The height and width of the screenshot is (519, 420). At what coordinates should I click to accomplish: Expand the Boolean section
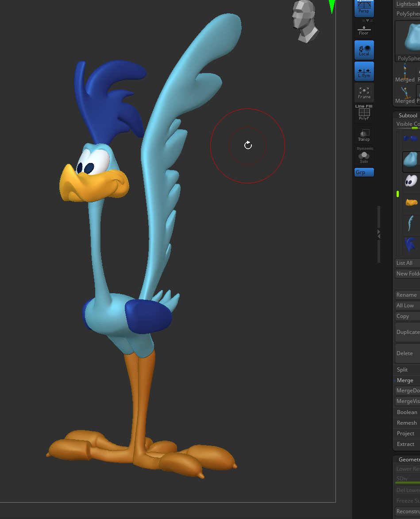(x=408, y=412)
